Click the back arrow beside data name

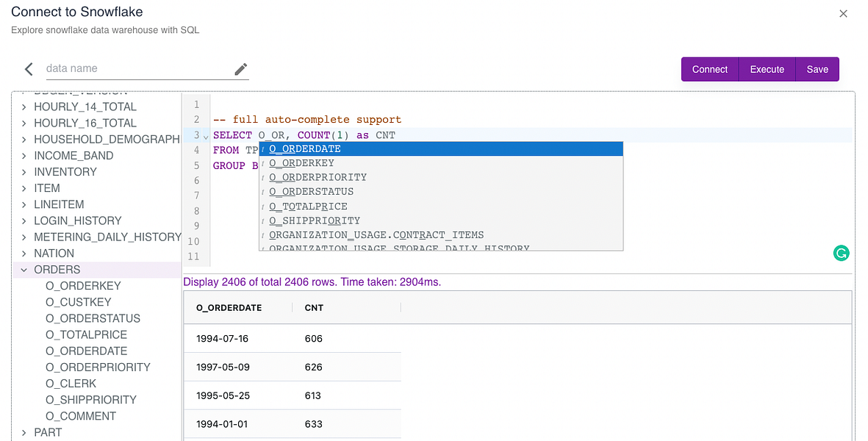(29, 69)
